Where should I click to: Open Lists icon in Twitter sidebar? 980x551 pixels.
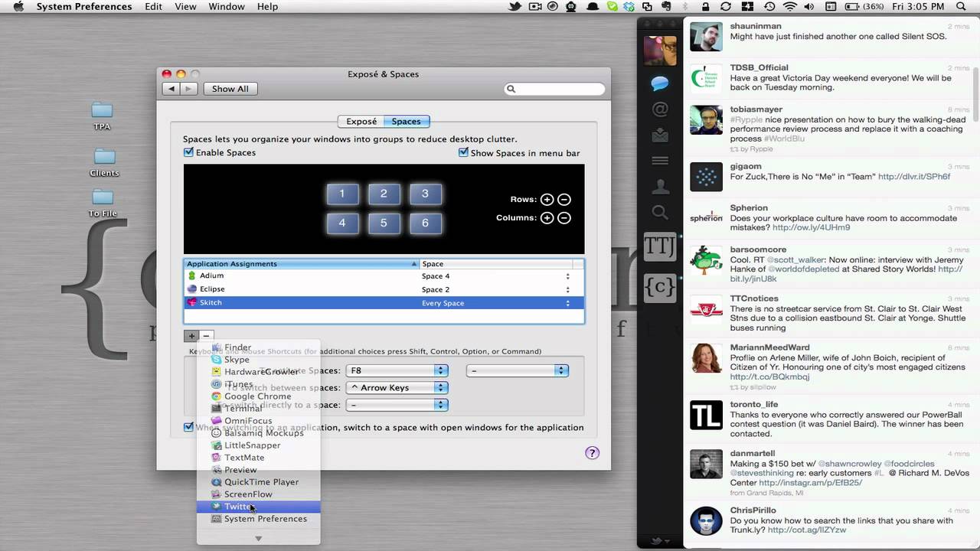(x=660, y=161)
